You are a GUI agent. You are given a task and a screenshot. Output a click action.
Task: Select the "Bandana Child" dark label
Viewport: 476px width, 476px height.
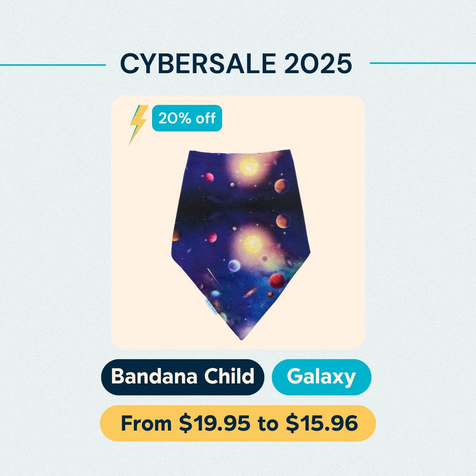pyautogui.click(x=182, y=377)
